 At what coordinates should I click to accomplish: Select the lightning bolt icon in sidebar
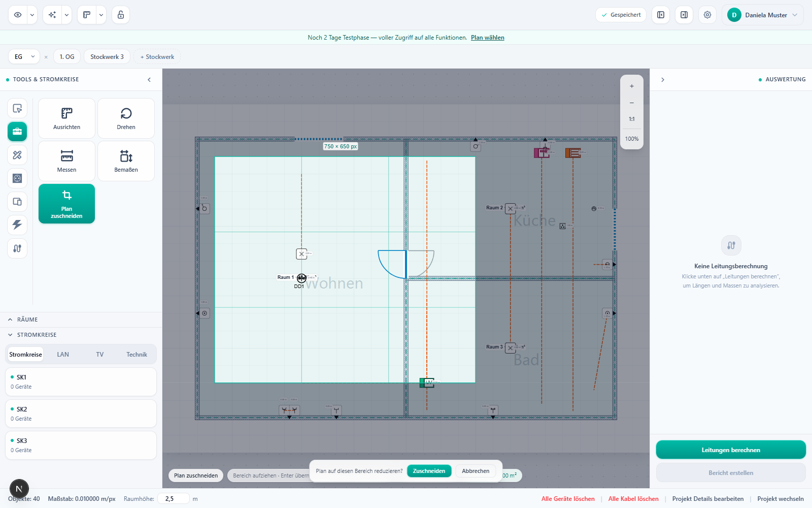click(x=17, y=225)
